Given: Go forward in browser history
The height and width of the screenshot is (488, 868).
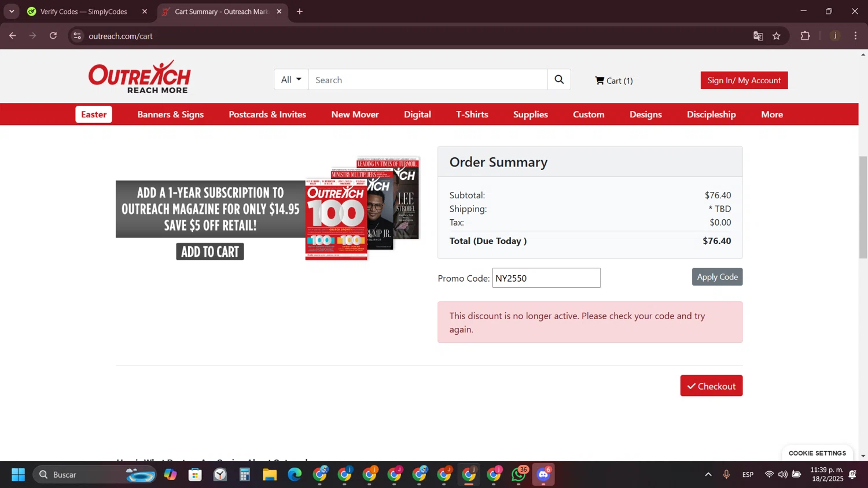Looking at the screenshot, I should pyautogui.click(x=33, y=36).
